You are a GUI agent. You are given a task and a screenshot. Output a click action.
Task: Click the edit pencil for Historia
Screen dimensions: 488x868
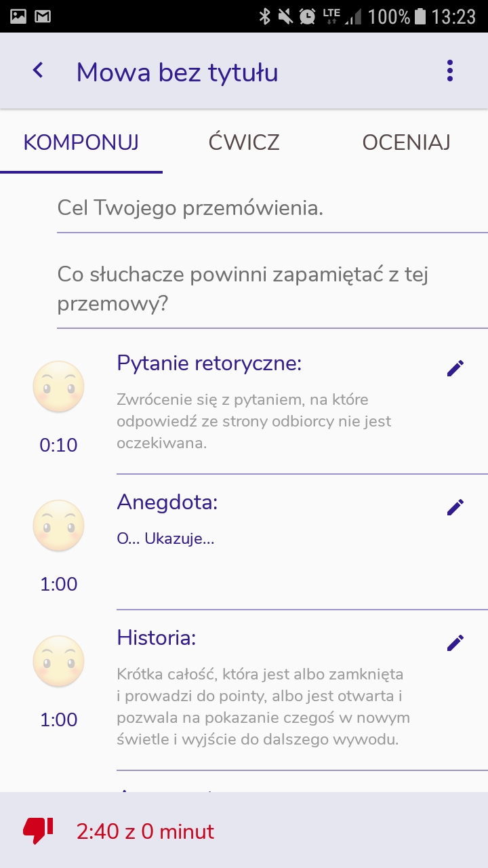click(x=455, y=643)
